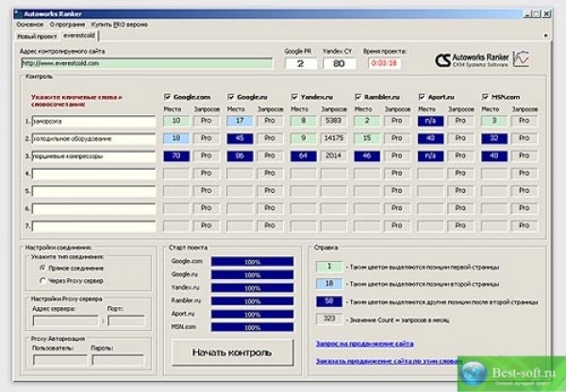Toggle the Google.ru checkbox
Viewport: 566px width, 392px height.
click(231, 97)
